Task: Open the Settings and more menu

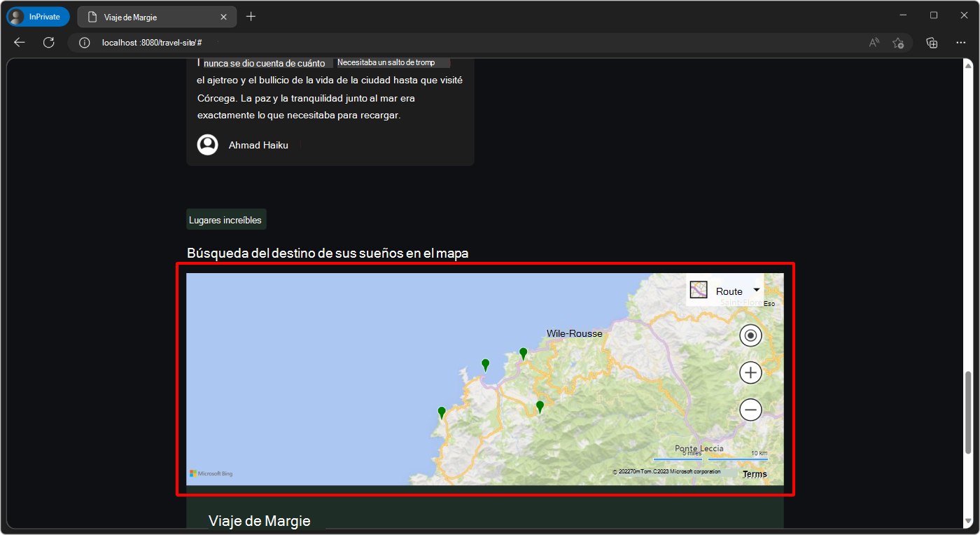Action: pyautogui.click(x=960, y=42)
